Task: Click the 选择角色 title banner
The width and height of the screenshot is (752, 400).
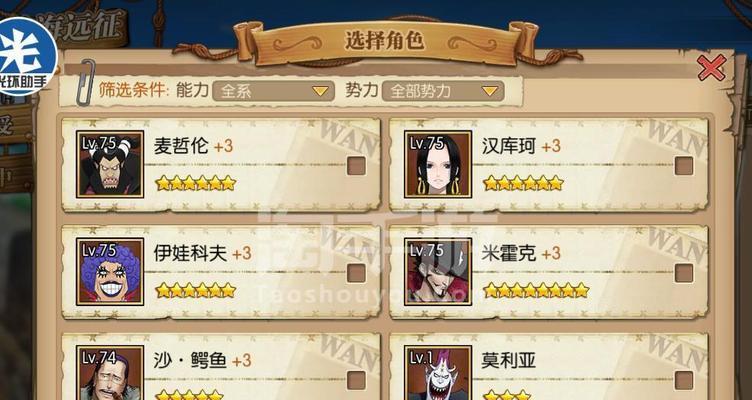Action: tap(384, 41)
